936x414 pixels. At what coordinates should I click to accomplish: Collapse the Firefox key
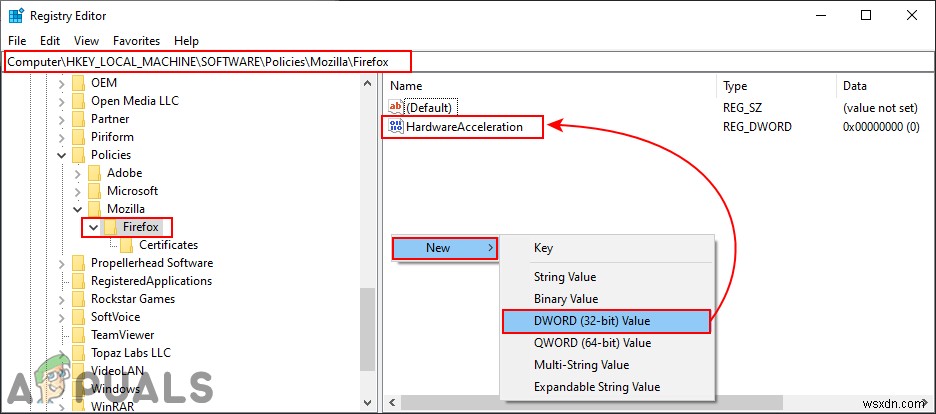[x=93, y=227]
